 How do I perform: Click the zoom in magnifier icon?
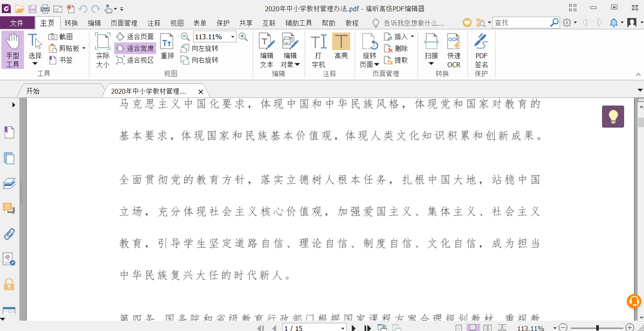point(243,37)
